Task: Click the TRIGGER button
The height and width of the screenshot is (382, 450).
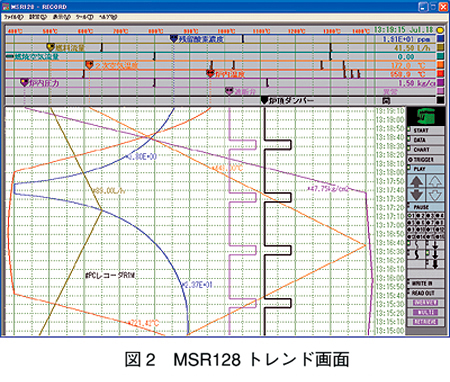Action: [x=425, y=160]
